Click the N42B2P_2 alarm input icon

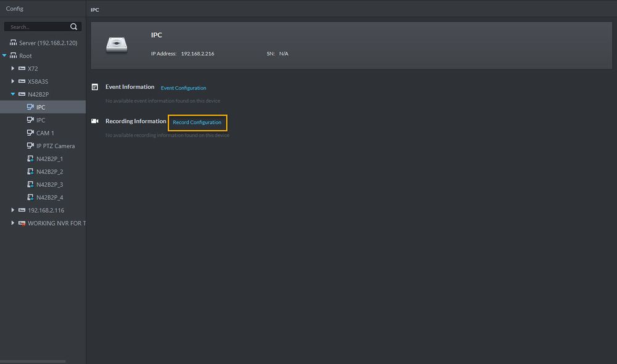30,172
